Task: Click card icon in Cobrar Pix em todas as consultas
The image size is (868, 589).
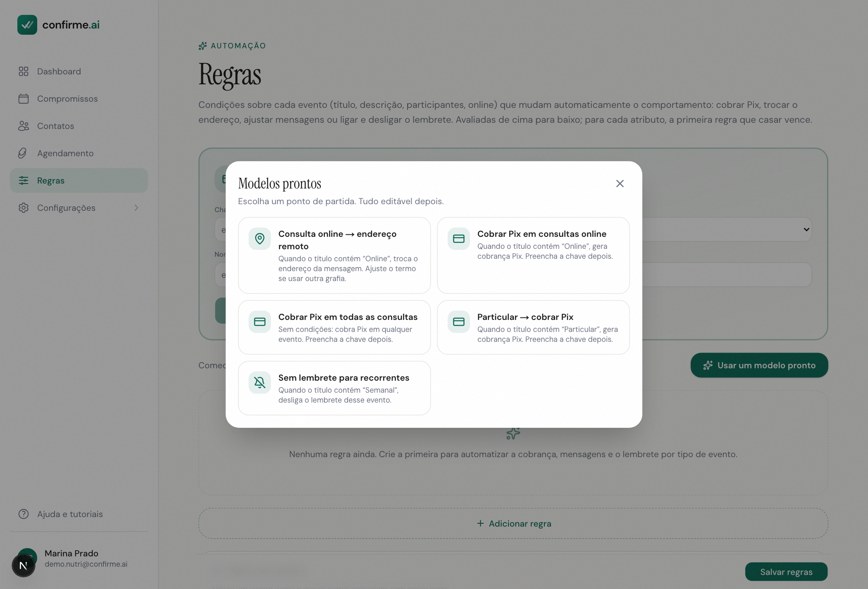Action: click(260, 322)
